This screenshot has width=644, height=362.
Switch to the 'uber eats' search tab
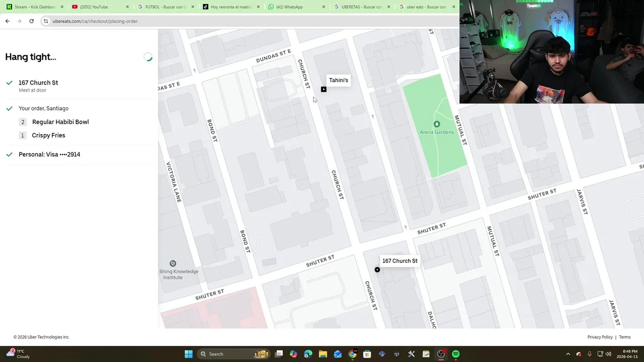[426, 7]
